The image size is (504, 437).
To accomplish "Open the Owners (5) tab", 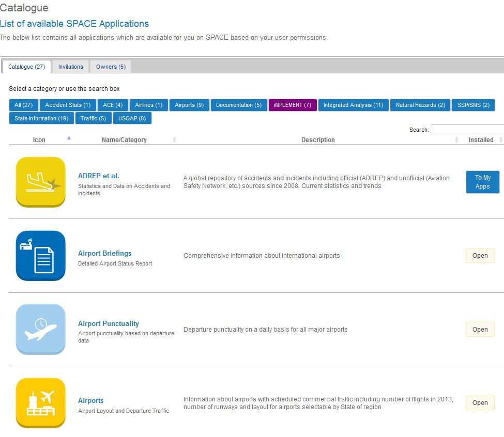I will [111, 67].
